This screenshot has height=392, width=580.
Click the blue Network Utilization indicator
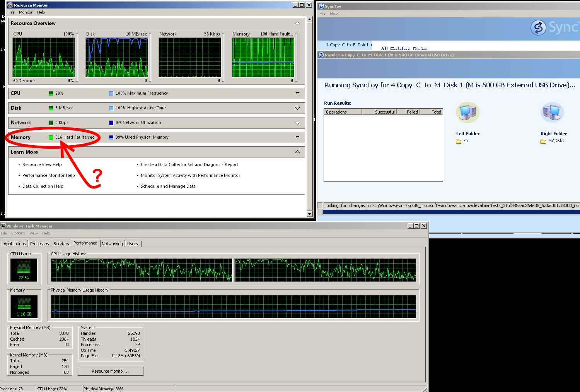tap(111, 122)
